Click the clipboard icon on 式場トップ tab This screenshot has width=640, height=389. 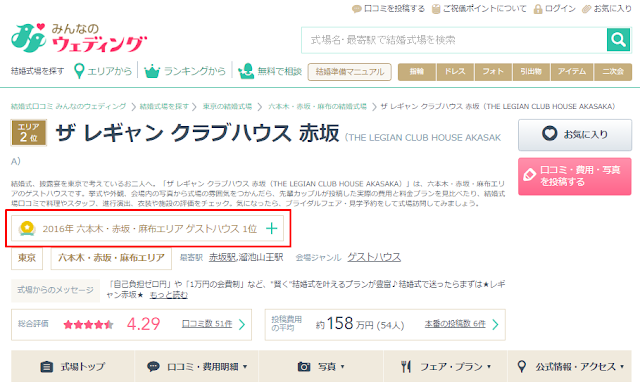point(47,367)
